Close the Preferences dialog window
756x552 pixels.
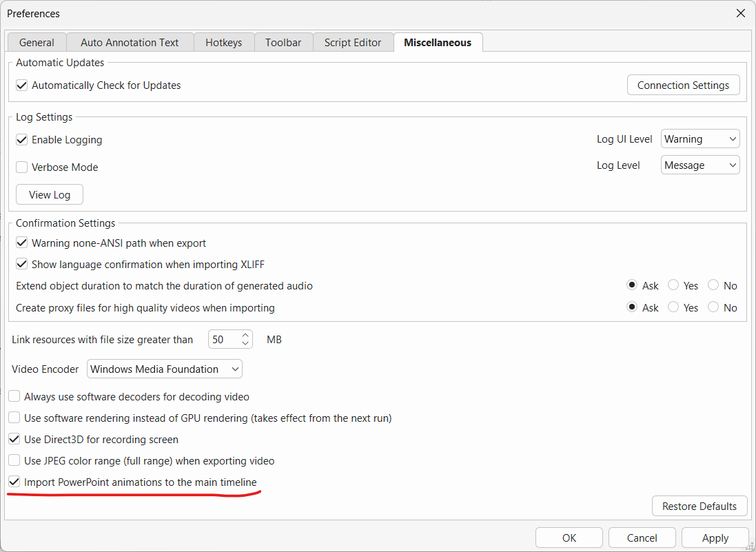coord(741,14)
